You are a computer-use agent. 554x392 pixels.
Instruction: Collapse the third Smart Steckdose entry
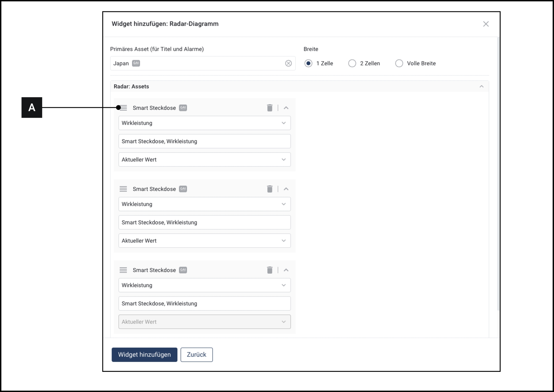coord(286,270)
